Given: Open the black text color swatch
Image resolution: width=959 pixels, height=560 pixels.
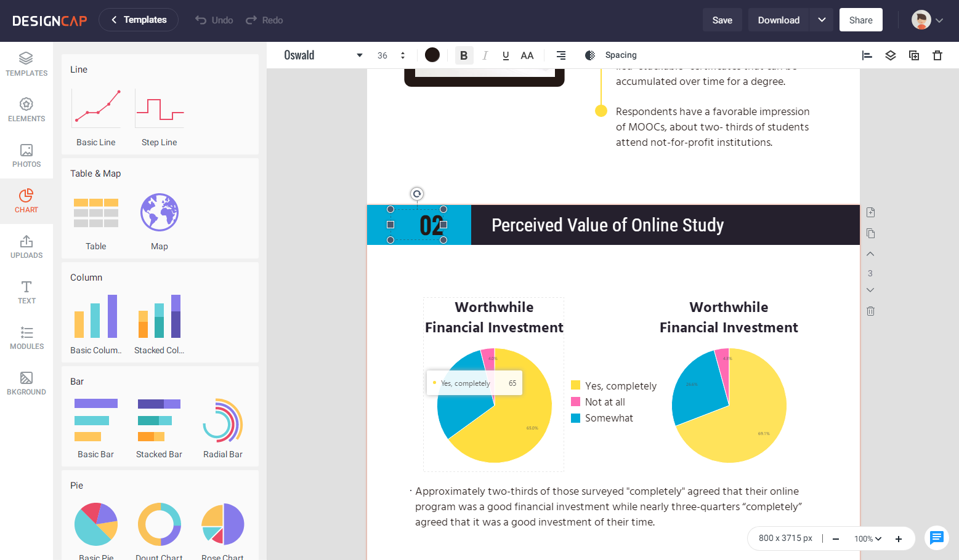Looking at the screenshot, I should tap(432, 55).
